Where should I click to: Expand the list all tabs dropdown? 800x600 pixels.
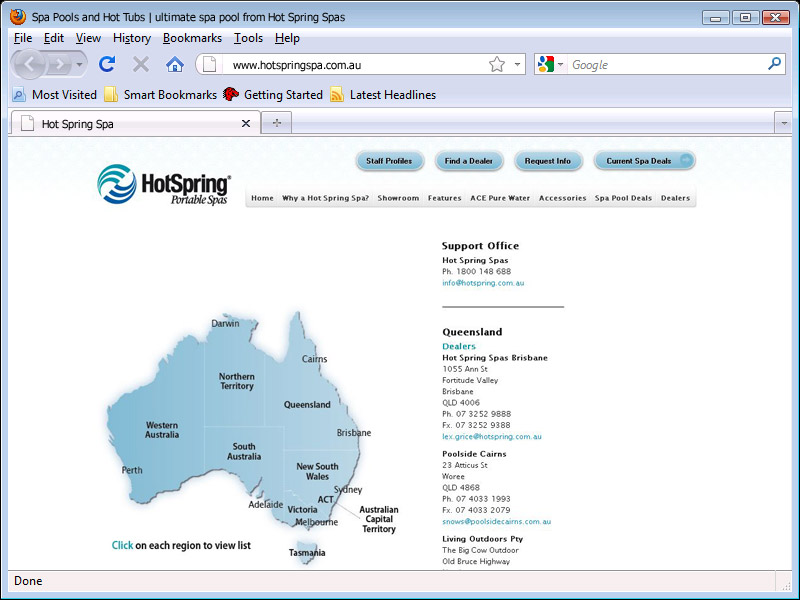pos(783,123)
